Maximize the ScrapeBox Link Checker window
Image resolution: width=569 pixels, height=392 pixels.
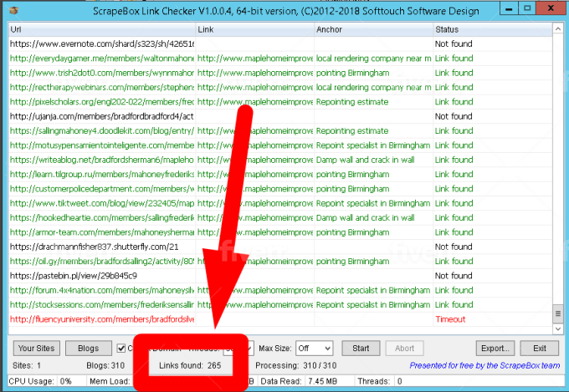(x=527, y=8)
